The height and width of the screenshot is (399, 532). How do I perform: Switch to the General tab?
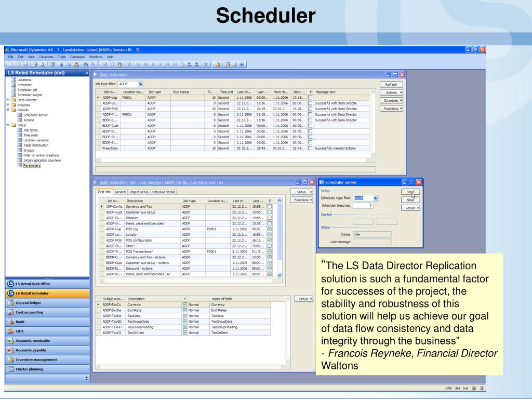click(121, 192)
